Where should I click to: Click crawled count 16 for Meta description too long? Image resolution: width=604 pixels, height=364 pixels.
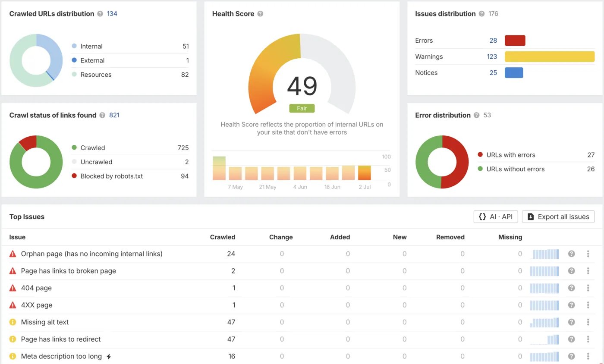pos(231,356)
